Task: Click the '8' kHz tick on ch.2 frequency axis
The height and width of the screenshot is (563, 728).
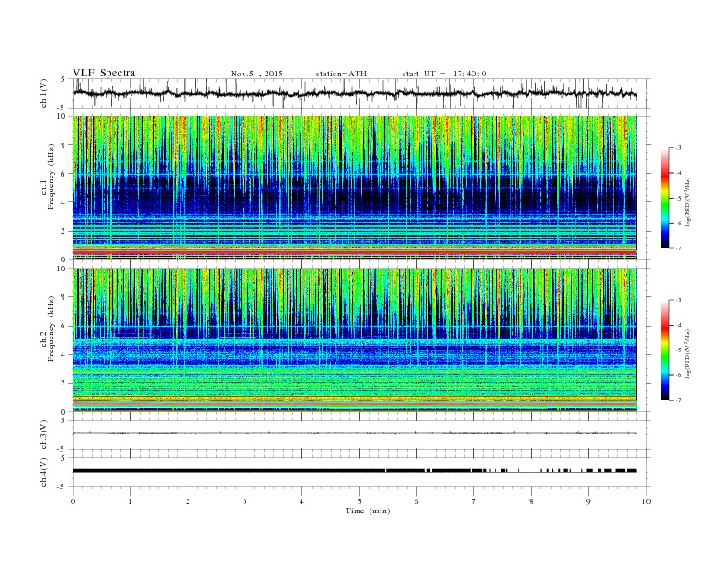Action: [63, 297]
